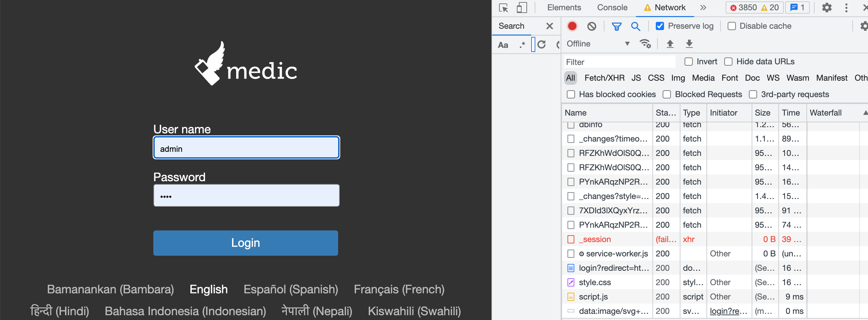Toggle match case Aa icon
The image size is (868, 320).
[503, 45]
